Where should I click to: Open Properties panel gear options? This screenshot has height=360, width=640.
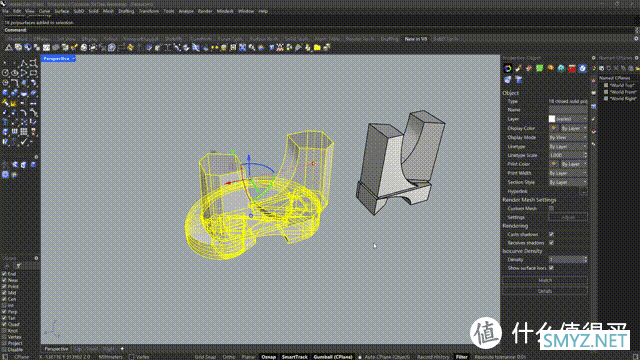(593, 58)
